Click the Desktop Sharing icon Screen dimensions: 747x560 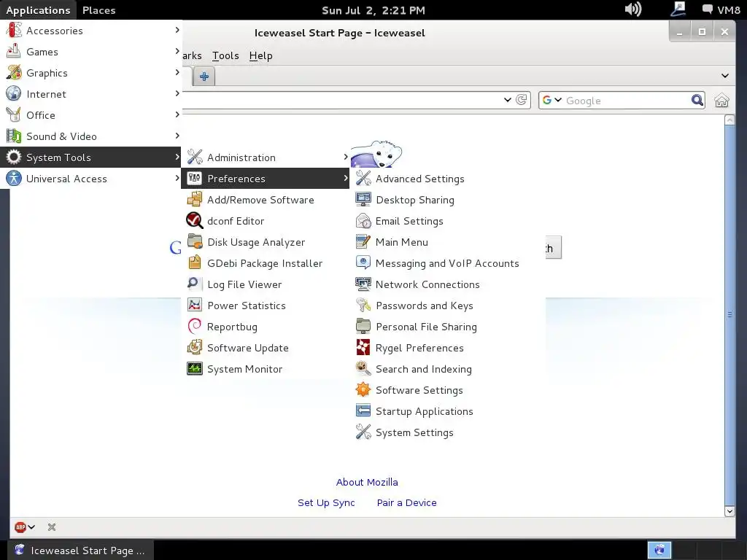[363, 200]
